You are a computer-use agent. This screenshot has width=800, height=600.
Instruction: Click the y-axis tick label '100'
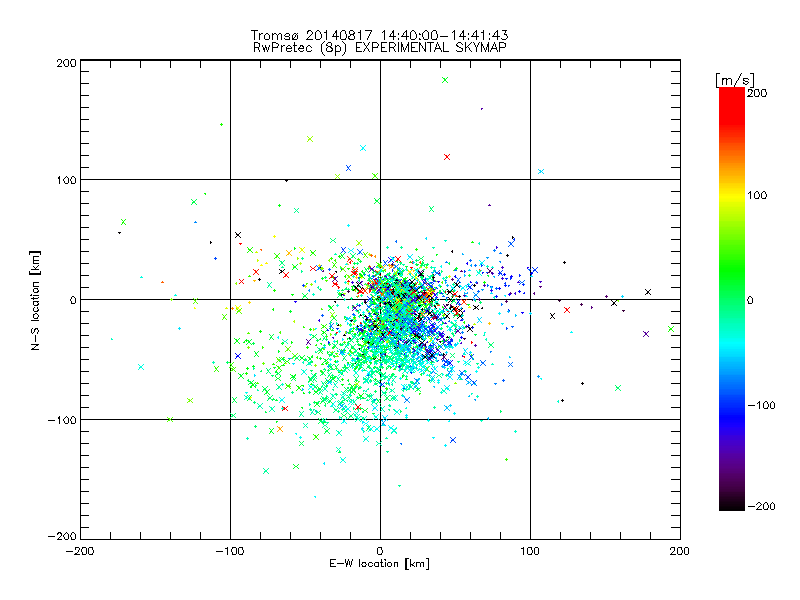tap(66, 180)
